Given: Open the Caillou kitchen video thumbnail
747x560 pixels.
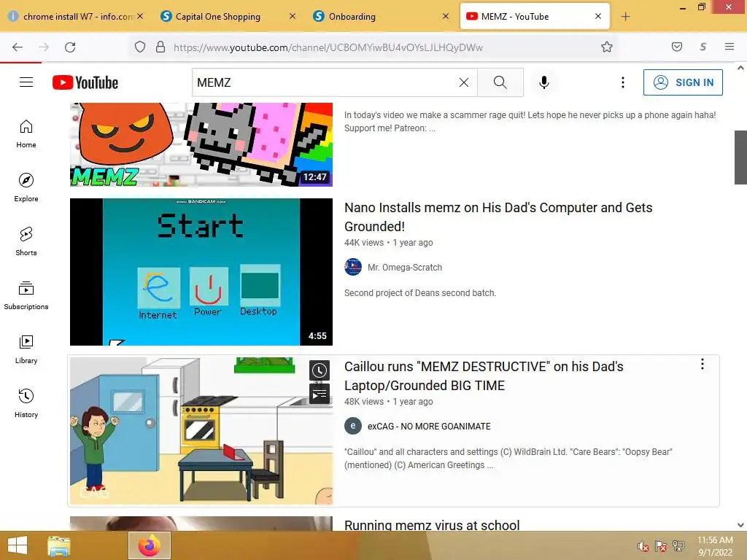Looking at the screenshot, I should click(201, 431).
